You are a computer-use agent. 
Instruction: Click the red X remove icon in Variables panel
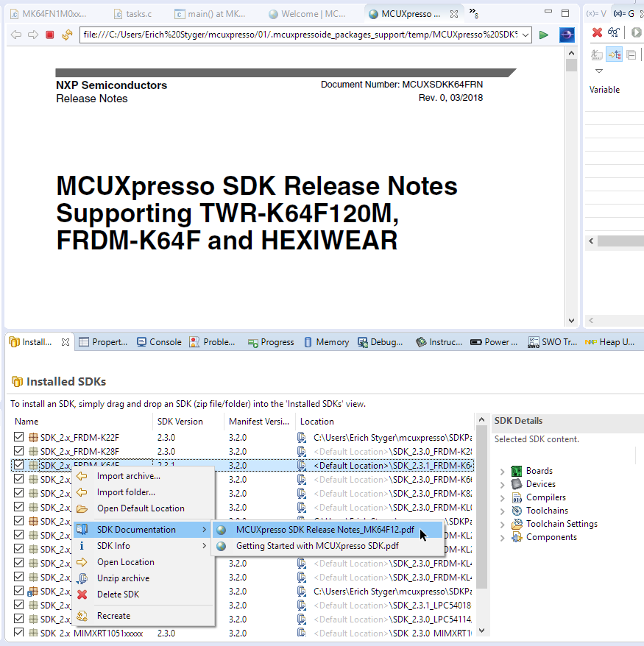[598, 32]
